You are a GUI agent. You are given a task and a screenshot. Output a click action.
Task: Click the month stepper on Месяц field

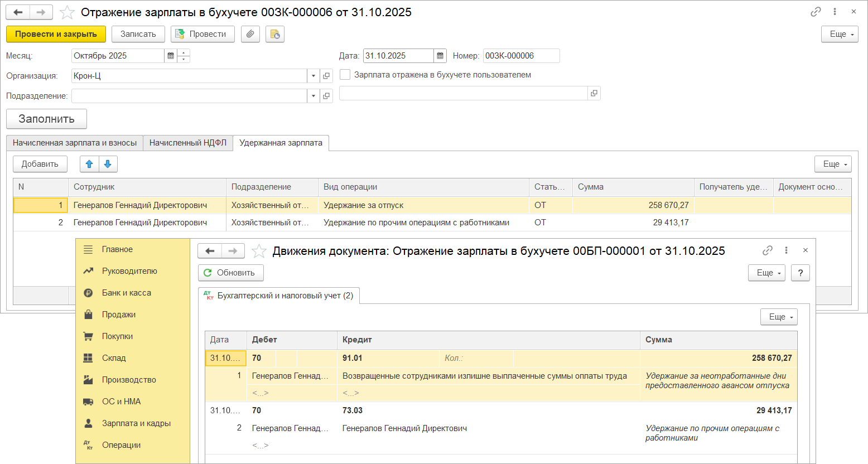[x=184, y=56]
